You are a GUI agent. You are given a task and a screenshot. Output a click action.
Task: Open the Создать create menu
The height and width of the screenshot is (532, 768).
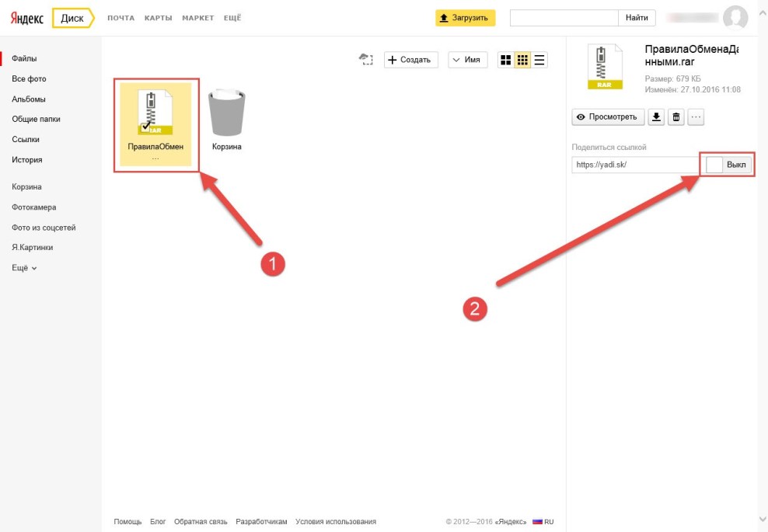tap(411, 60)
